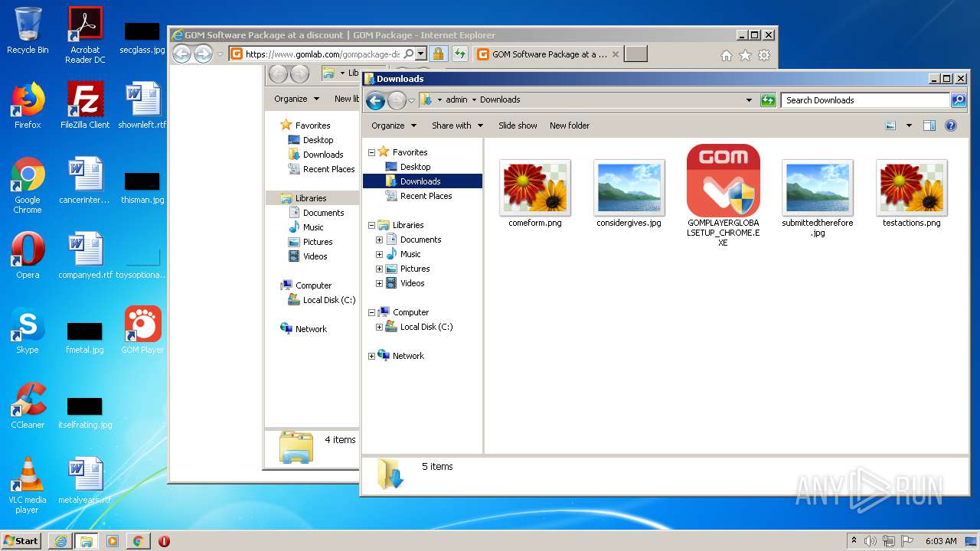
Task: Open a new tab in Internet Explorer
Action: coord(635,54)
